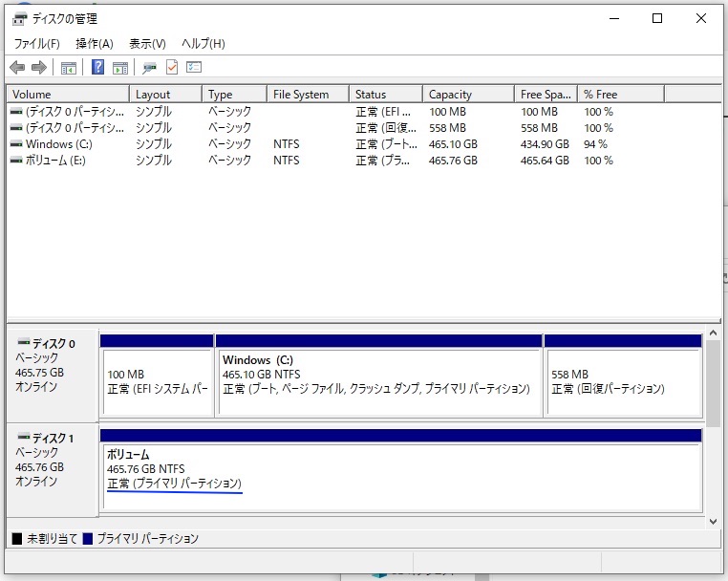The width and height of the screenshot is (728, 581).
Task: Click the settings list toolbar icon
Action: click(194, 67)
